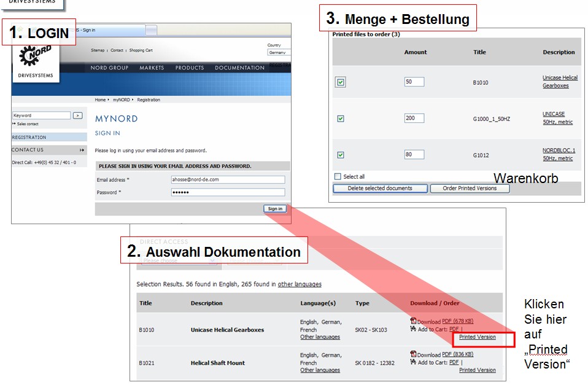Viewport: 588px width, 390px height.
Task: Uncheck the G1000_1_50HZ checkbox
Action: tap(341, 119)
